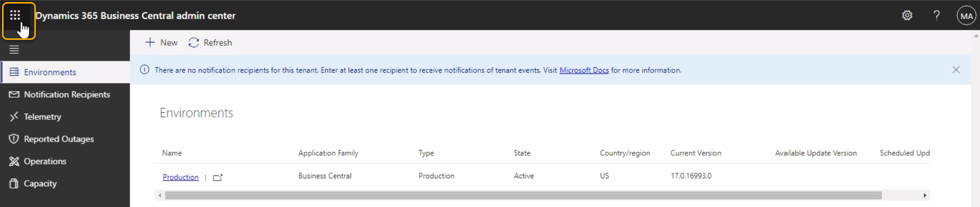Click the Name column header
980x207 pixels.
[172, 153]
